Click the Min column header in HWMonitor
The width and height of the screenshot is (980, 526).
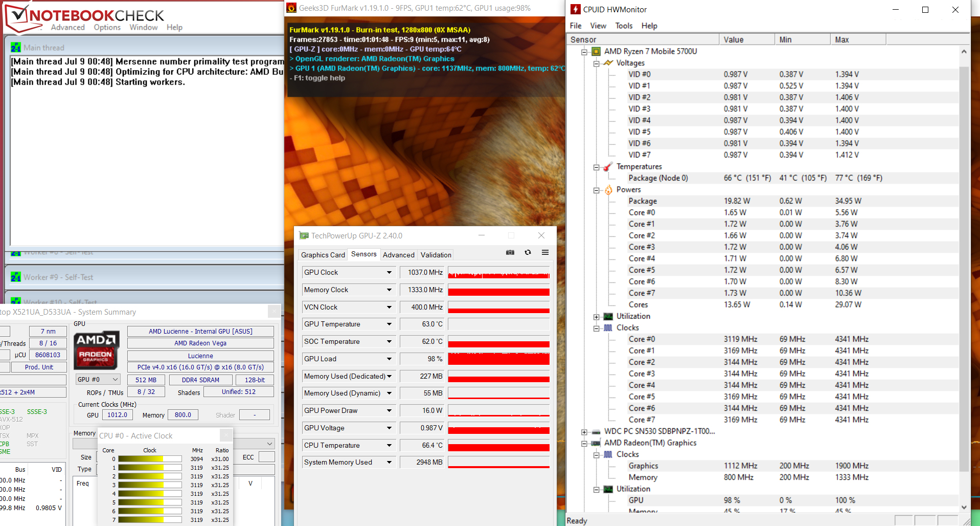pyautogui.click(x=803, y=39)
